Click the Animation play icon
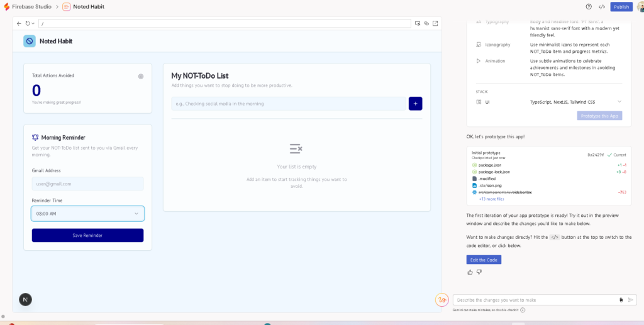Screen dimensions: 644x325 (x=479, y=61)
